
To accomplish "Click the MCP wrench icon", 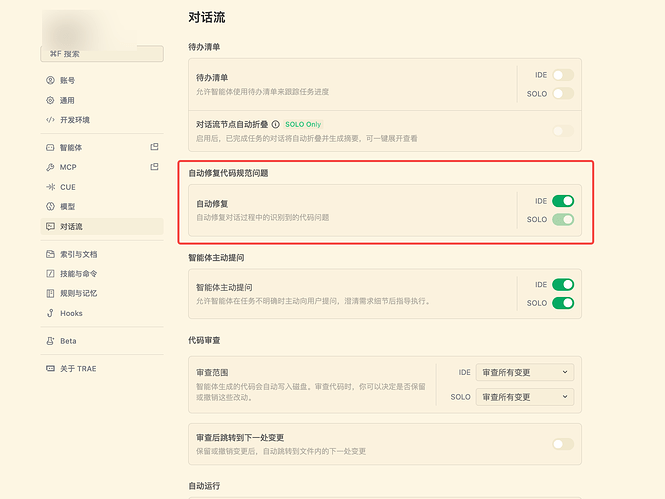I will (x=50, y=167).
